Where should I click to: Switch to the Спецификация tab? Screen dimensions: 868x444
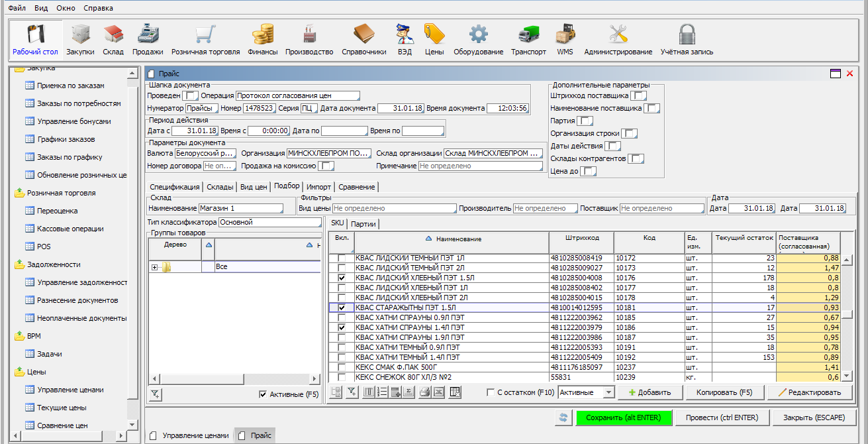pos(174,187)
